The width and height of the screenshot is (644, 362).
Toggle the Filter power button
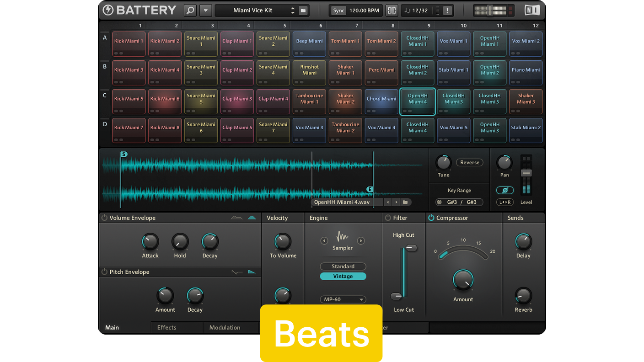[388, 218]
